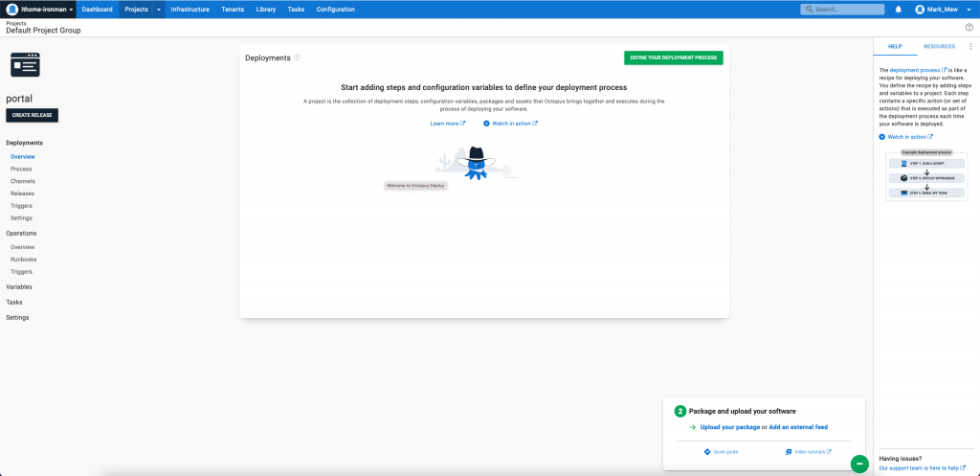The height and width of the screenshot is (476, 980).
Task: Open project Tasks in the sidebar
Action: tap(14, 302)
